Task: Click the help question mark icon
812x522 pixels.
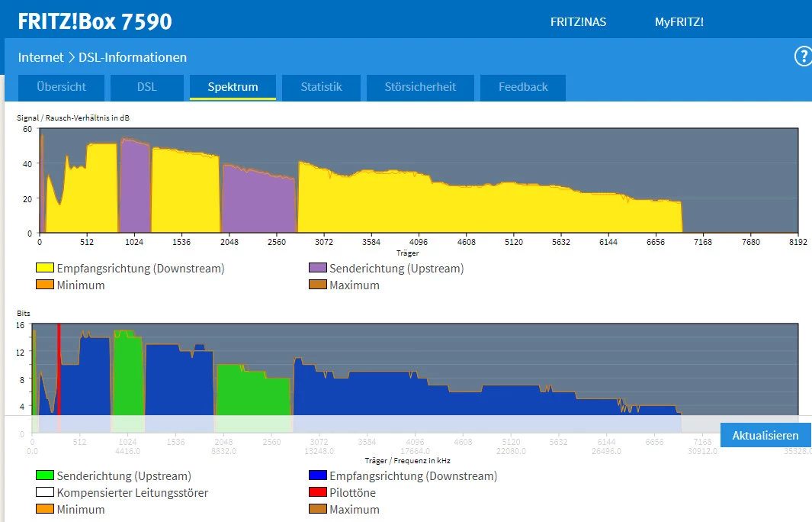Action: [803, 56]
